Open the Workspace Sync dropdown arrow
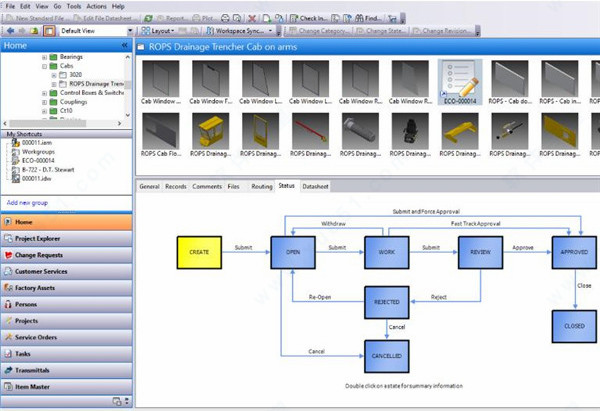The image size is (600, 411). click(x=271, y=31)
